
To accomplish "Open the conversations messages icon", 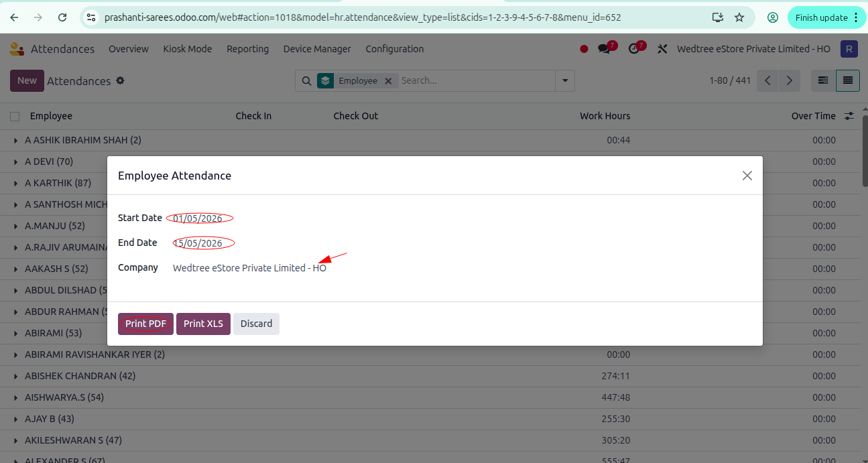I will pos(605,49).
